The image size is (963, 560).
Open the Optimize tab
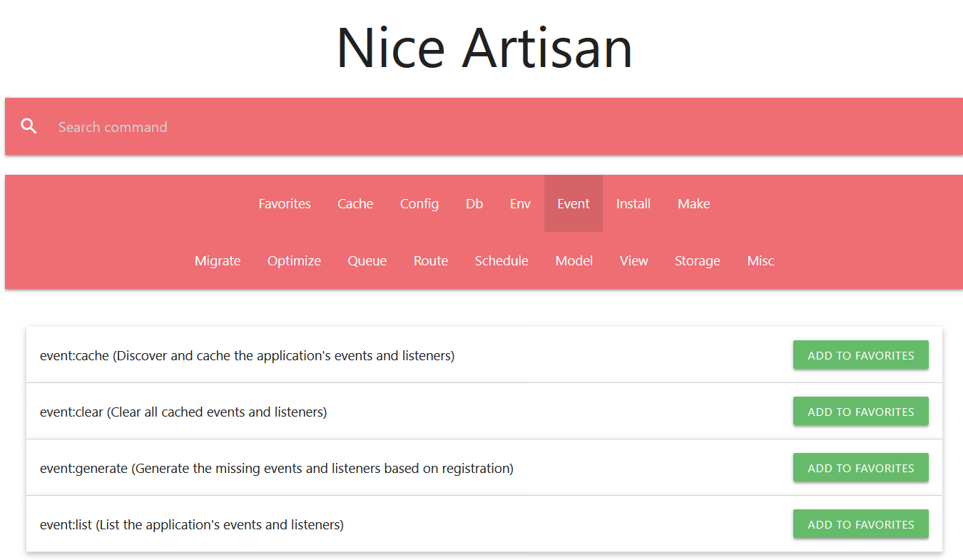(x=294, y=261)
